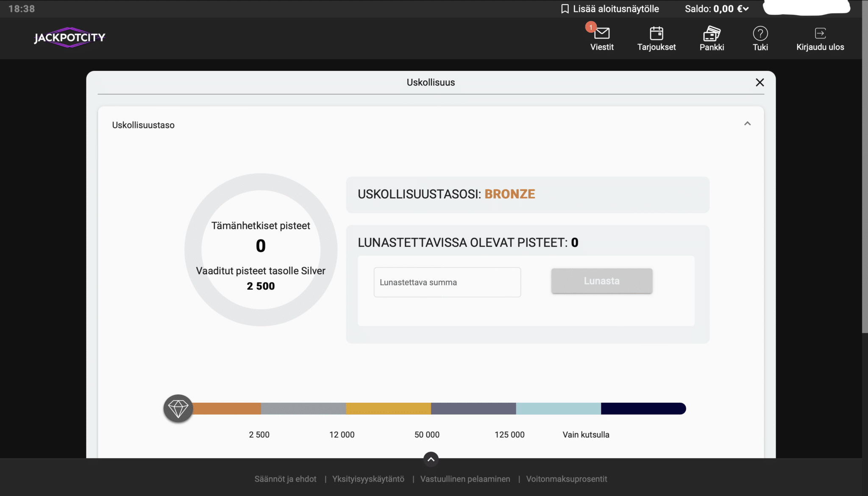Viewport: 868px width, 496px height.
Task: Click Lisää aloitusnäytölle text
Action: point(616,9)
